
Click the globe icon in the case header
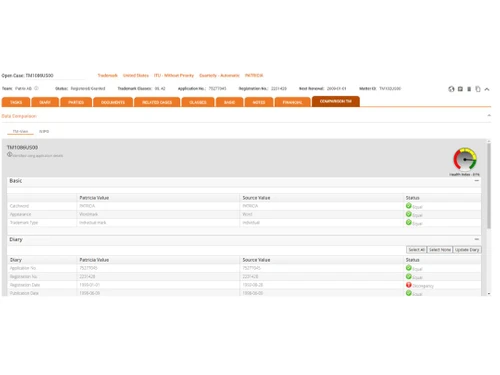click(451, 89)
